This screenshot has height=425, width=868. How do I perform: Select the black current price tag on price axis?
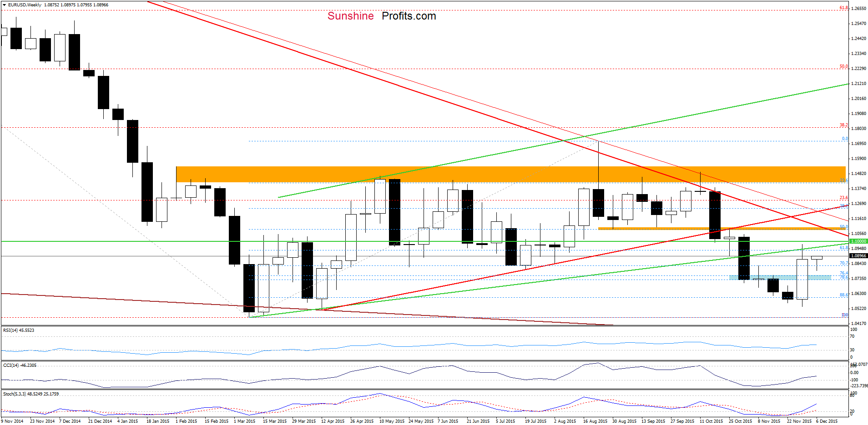(858, 256)
